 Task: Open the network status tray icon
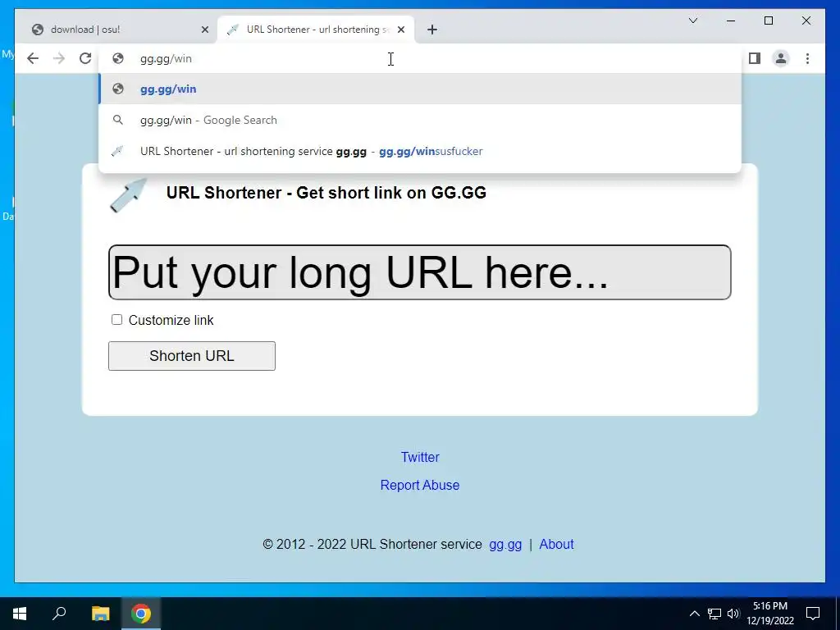click(x=714, y=614)
